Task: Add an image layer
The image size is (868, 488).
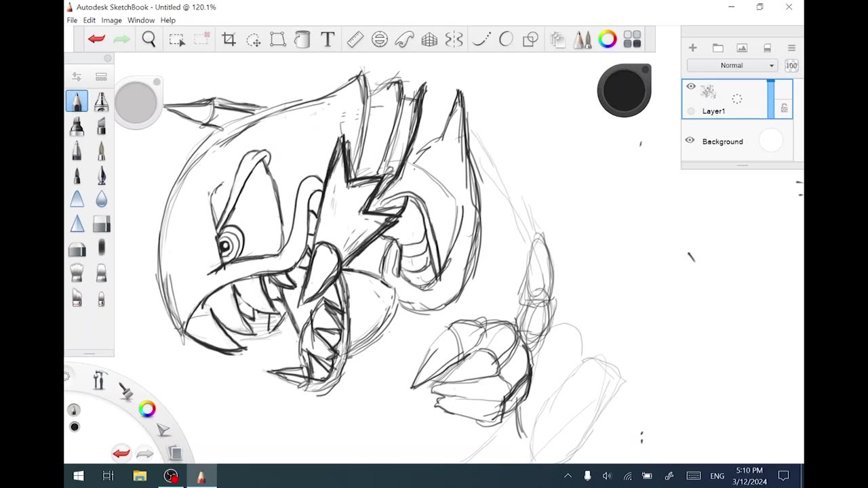Action: coord(742,47)
